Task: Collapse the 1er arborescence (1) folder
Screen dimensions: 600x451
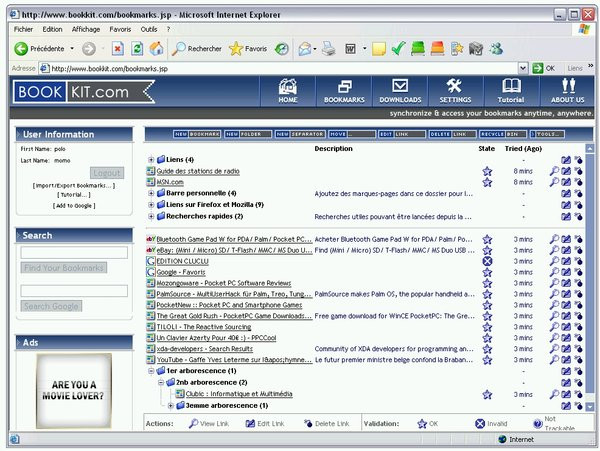Action: [151, 371]
